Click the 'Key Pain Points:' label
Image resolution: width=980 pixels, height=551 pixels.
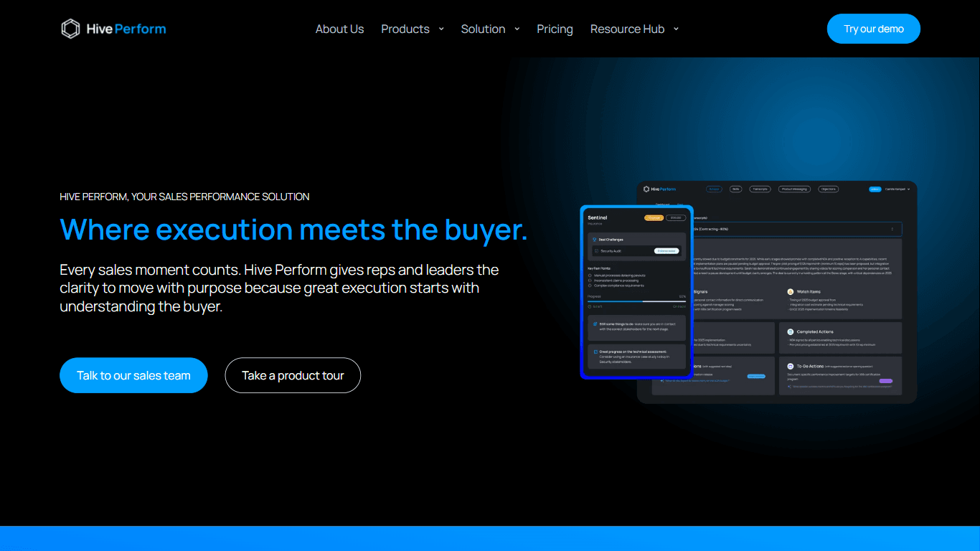pos(599,268)
